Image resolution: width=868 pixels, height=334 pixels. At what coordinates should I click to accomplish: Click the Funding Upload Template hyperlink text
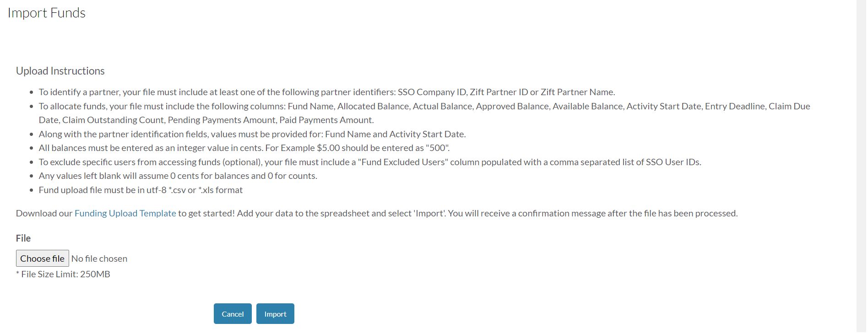click(x=125, y=213)
